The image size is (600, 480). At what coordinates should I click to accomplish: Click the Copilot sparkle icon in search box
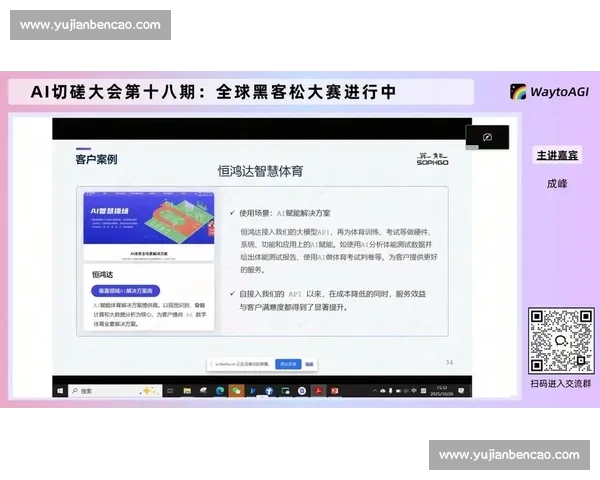(148, 390)
